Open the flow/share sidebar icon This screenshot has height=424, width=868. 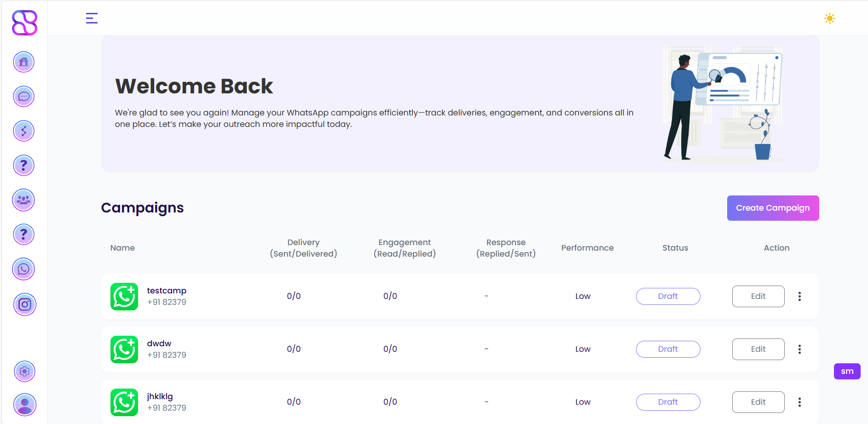pos(24,131)
